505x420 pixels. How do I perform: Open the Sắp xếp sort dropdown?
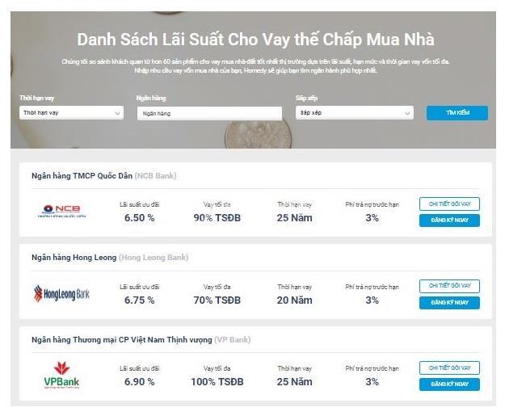355,112
